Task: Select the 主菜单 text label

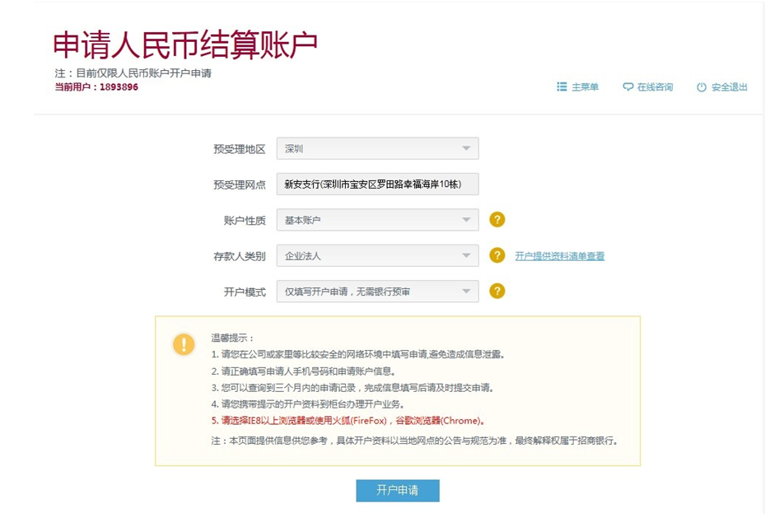Action: 585,87
